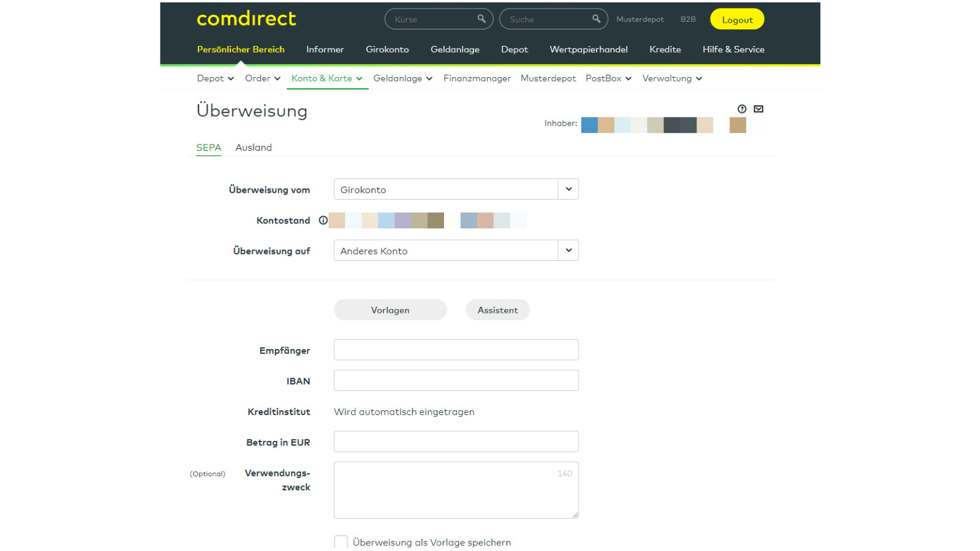Click the yellow Logout button
980x551 pixels.
pyautogui.click(x=737, y=19)
